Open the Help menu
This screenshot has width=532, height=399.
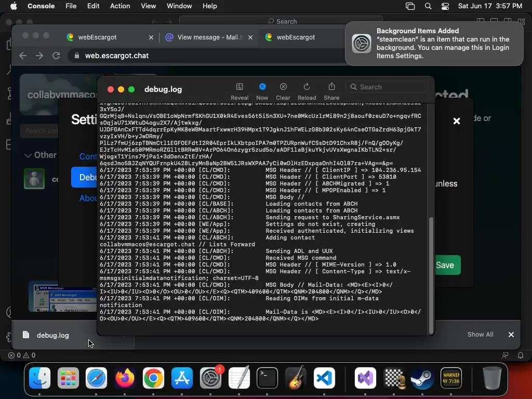coord(210,6)
